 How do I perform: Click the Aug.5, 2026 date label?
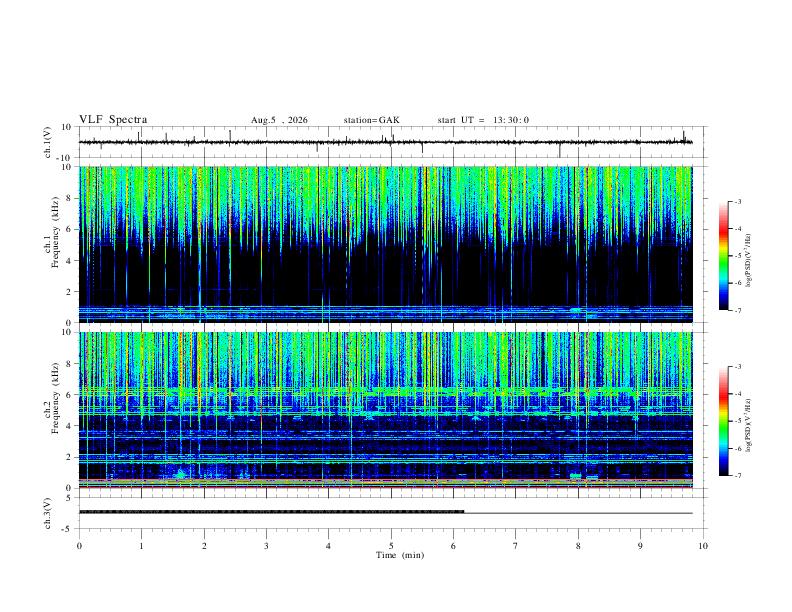(x=279, y=120)
